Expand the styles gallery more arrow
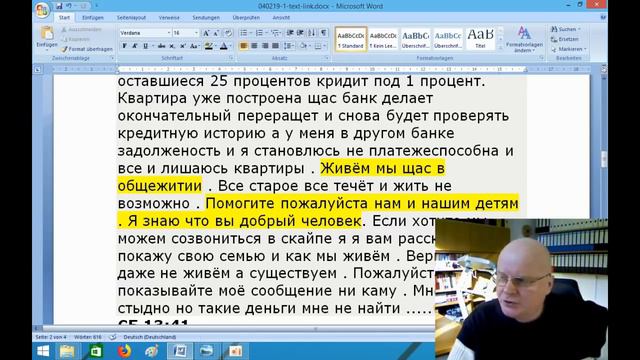 (x=501, y=48)
